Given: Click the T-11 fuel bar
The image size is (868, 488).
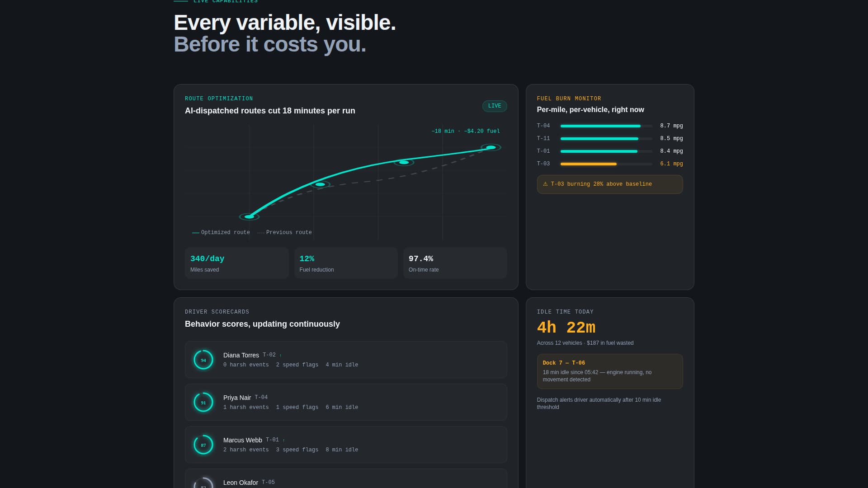Looking at the screenshot, I should tap(606, 139).
